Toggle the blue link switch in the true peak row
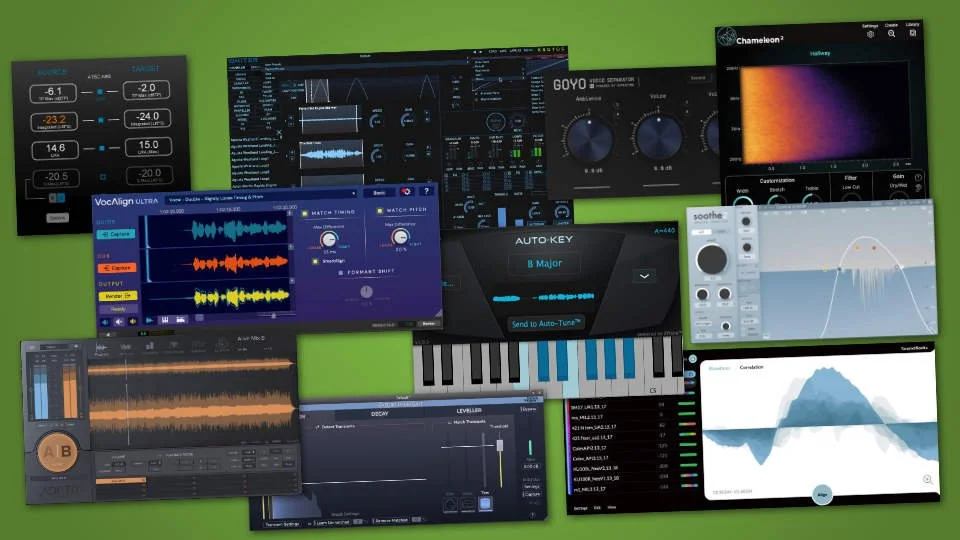960x540 pixels. [100, 92]
